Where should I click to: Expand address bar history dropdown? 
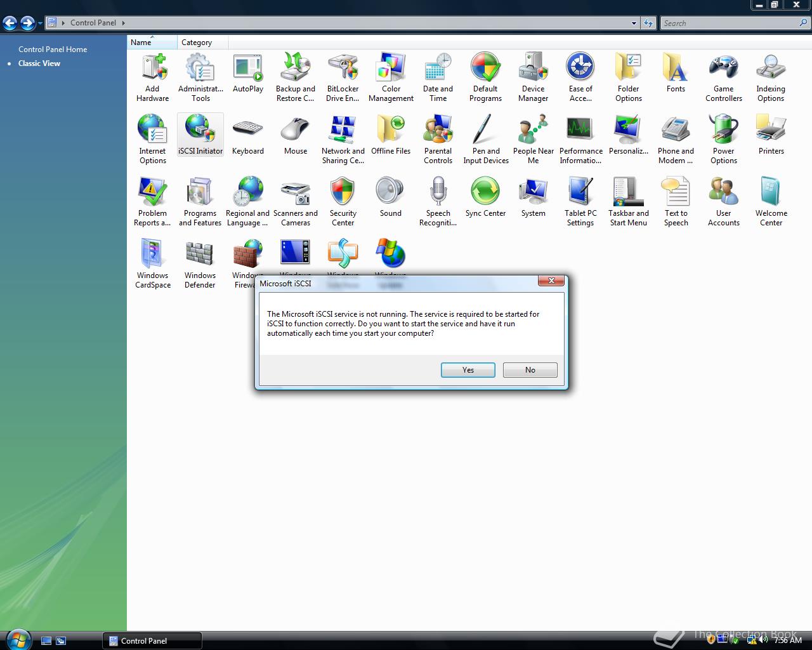coord(634,23)
